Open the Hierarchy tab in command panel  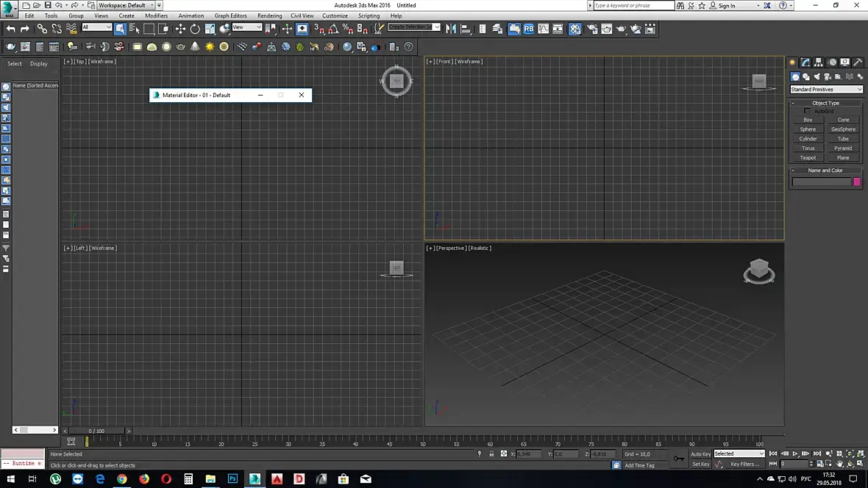click(x=819, y=62)
